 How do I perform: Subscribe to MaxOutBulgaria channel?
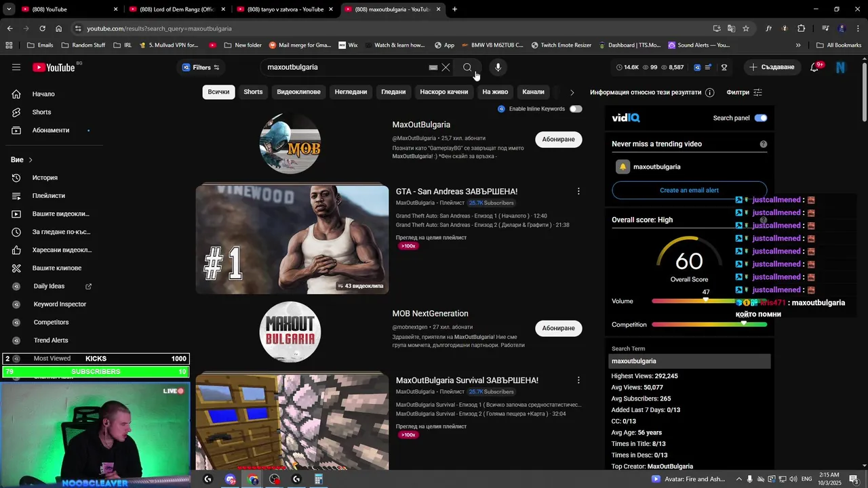[x=558, y=140]
